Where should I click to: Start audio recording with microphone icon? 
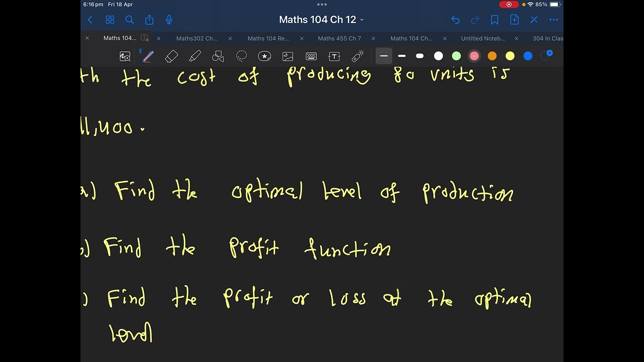coord(169,20)
